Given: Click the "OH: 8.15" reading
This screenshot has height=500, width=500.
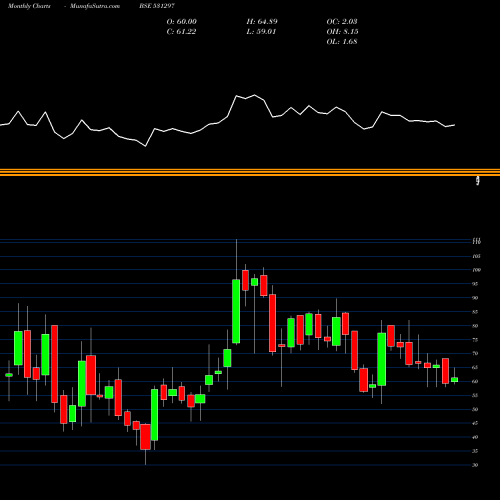Looking at the screenshot, I should 342,32.
